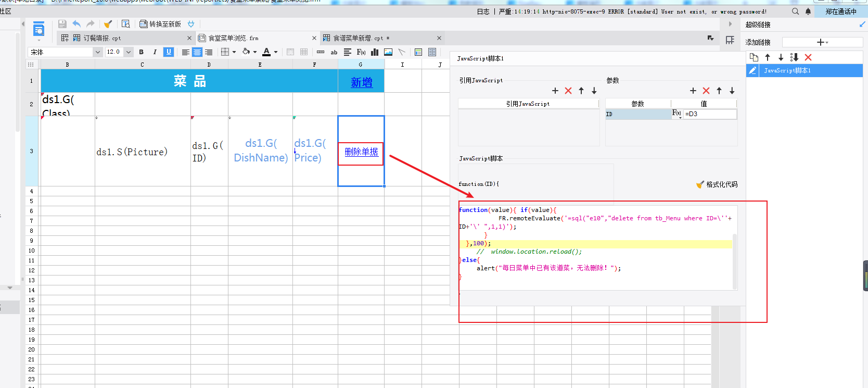
Task: Click the float element icon
Action: [418, 52]
